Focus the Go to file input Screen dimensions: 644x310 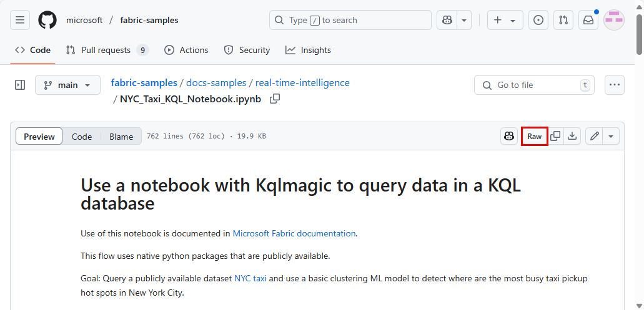click(x=534, y=85)
